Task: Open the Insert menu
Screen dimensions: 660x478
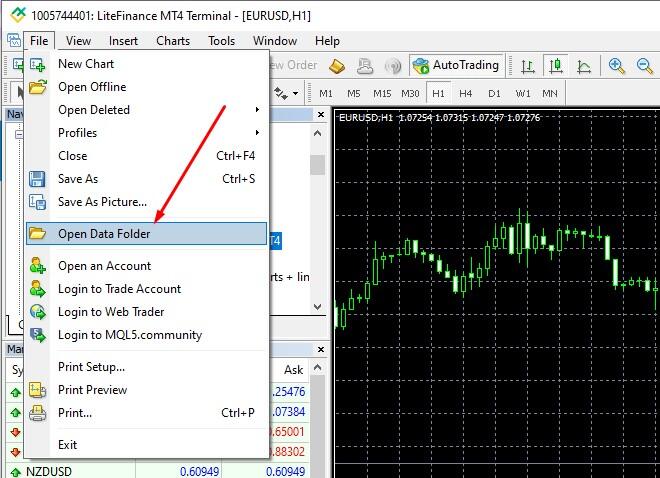Action: (x=123, y=41)
